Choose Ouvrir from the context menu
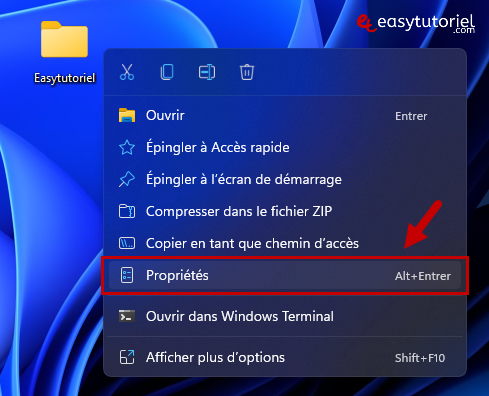This screenshot has height=396, width=489. pyautogui.click(x=285, y=116)
